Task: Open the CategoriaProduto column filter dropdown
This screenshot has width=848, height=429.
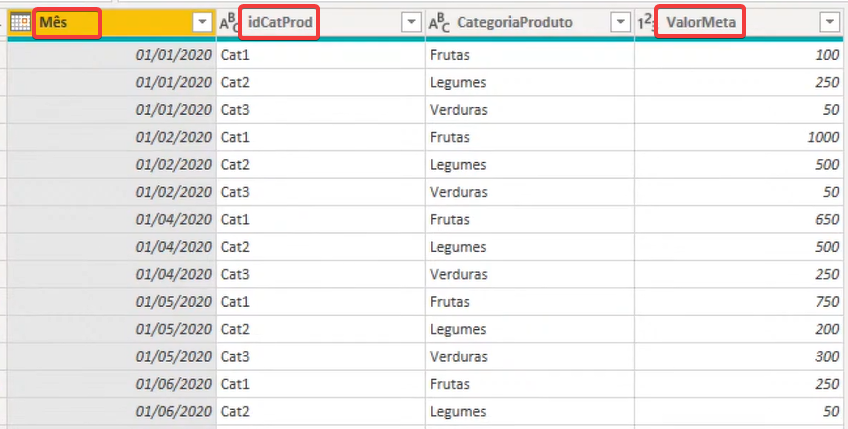Action: (620, 22)
